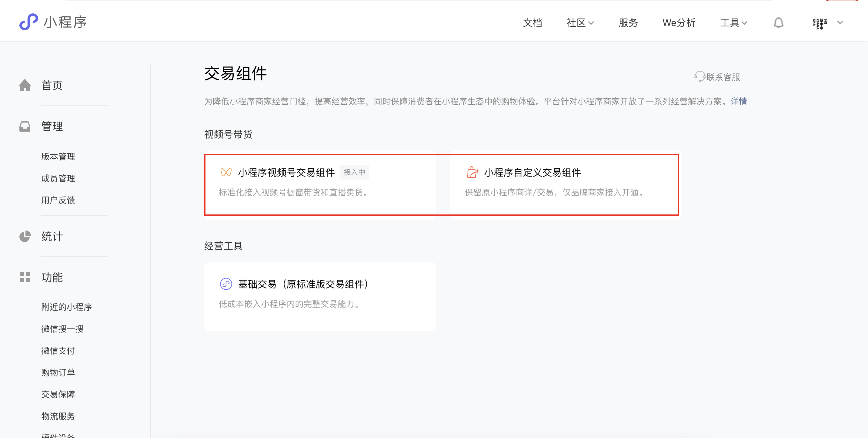Select 统计 section in the sidebar
868x438 pixels.
(52, 236)
